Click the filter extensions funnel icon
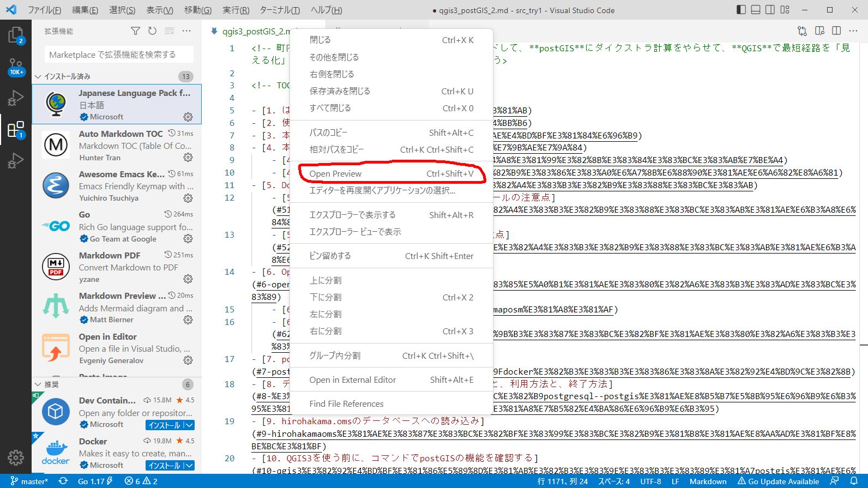Screen dimensions: 868x488 [x=135, y=31]
